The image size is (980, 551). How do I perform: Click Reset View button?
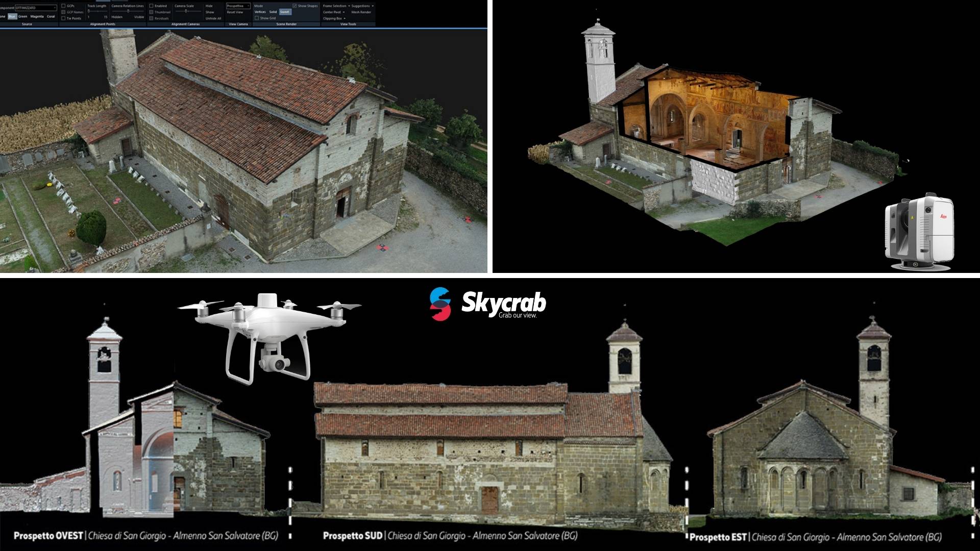click(x=235, y=12)
